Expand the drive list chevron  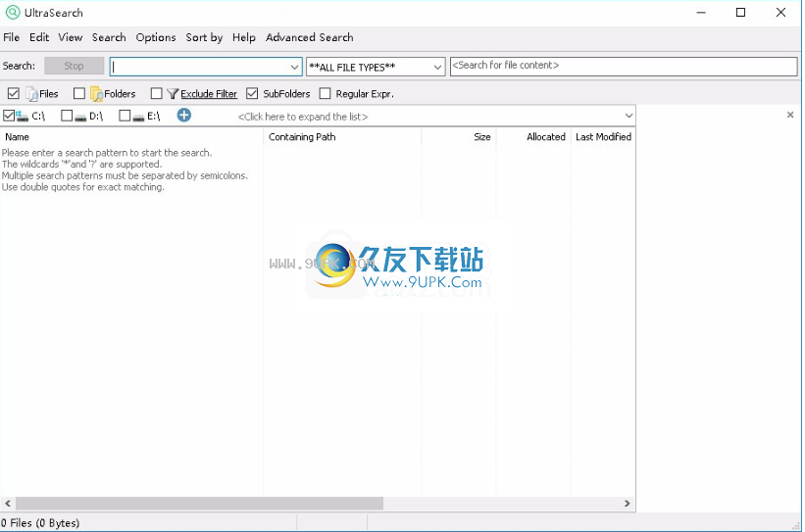pos(629,116)
